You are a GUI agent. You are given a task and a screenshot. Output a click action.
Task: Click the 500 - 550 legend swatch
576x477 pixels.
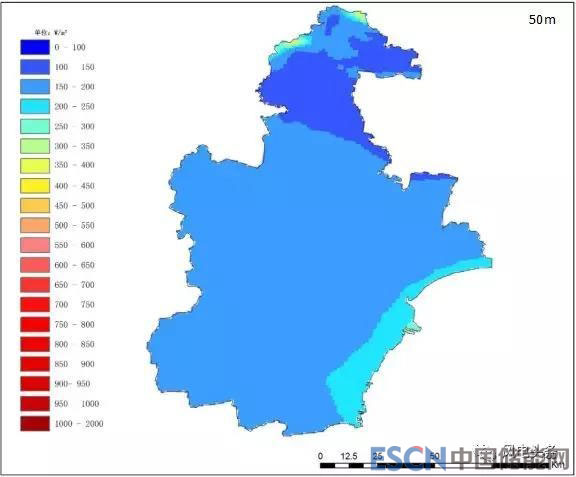(35, 225)
